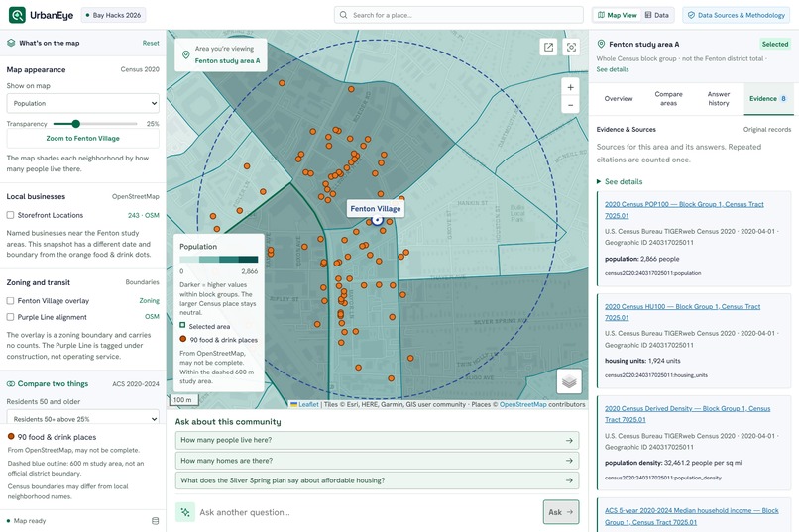Click the arrow on How many people live here

click(x=569, y=441)
